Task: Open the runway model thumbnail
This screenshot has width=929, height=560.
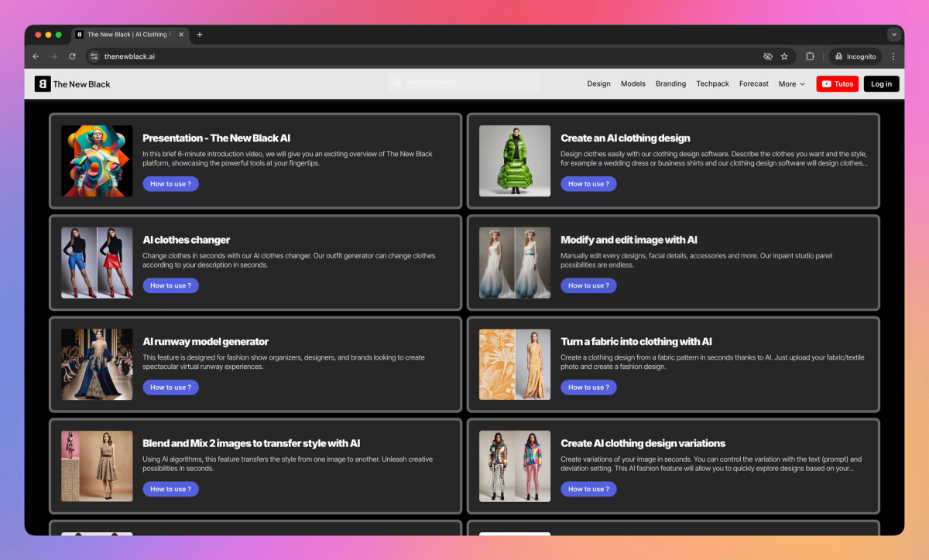Action: tap(97, 364)
